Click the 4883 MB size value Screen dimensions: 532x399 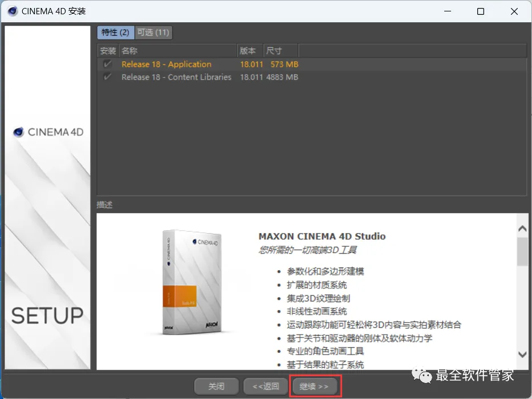tap(282, 77)
